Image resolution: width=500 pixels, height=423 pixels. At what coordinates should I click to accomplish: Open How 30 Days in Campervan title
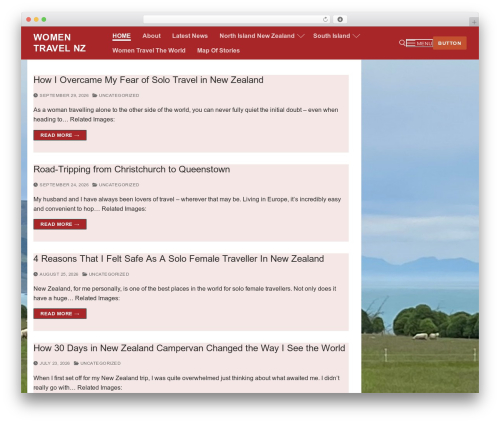tap(189, 348)
